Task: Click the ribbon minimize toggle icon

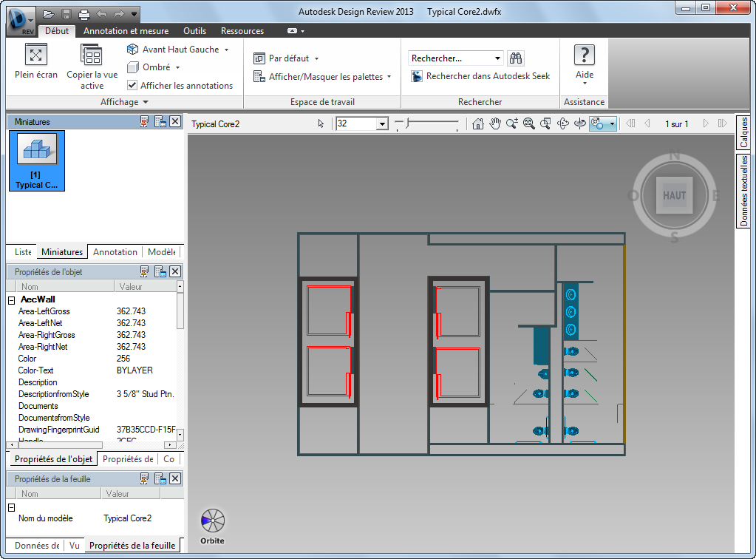Action: click(x=292, y=31)
